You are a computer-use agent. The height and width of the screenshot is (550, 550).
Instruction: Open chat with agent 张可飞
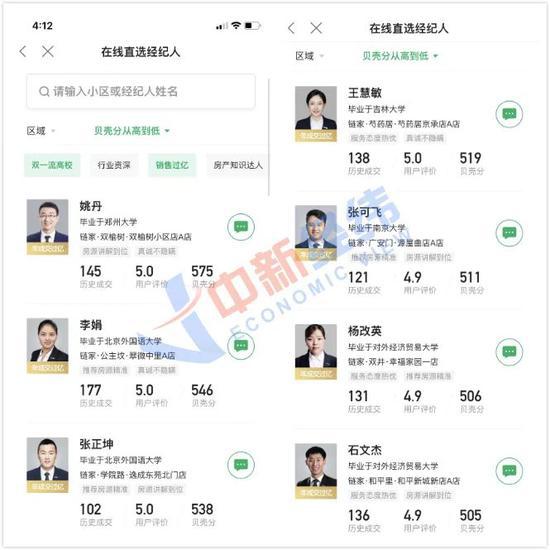(509, 233)
